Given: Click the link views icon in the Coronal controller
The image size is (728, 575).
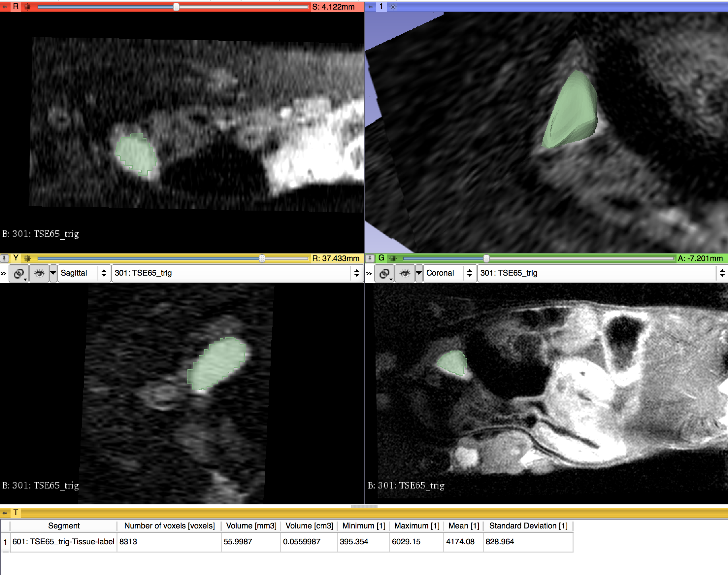Looking at the screenshot, I should pos(385,273).
